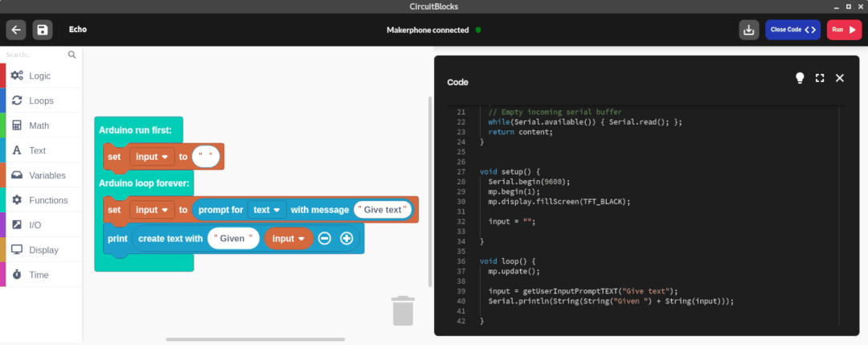Click the Time stopwatch icon
This screenshot has width=868, height=345.
tap(17, 275)
